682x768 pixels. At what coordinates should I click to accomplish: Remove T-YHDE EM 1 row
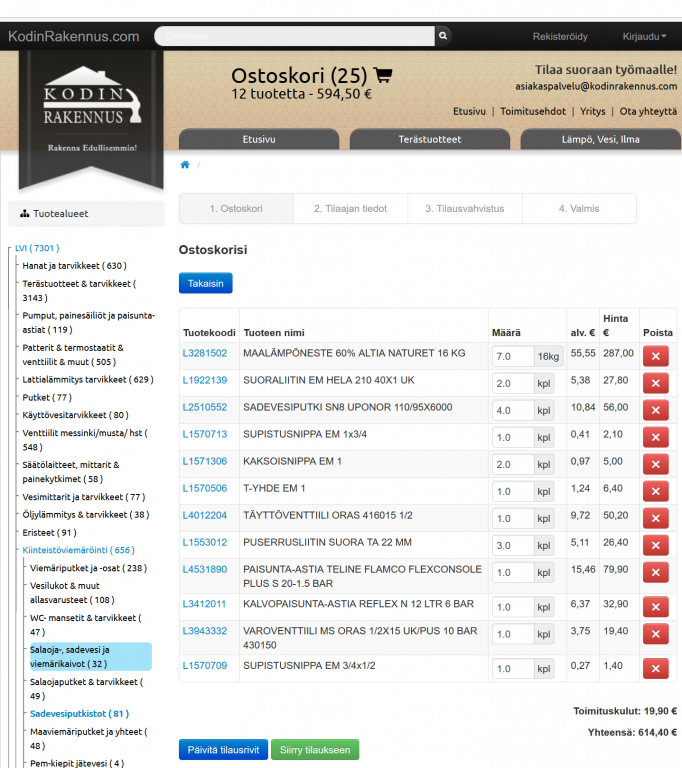pyautogui.click(x=656, y=491)
